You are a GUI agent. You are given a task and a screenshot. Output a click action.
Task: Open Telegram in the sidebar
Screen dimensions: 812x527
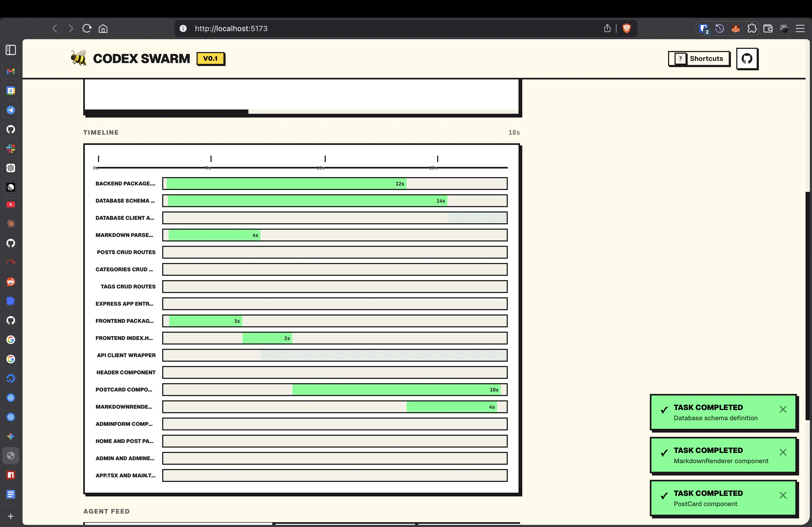click(x=10, y=110)
